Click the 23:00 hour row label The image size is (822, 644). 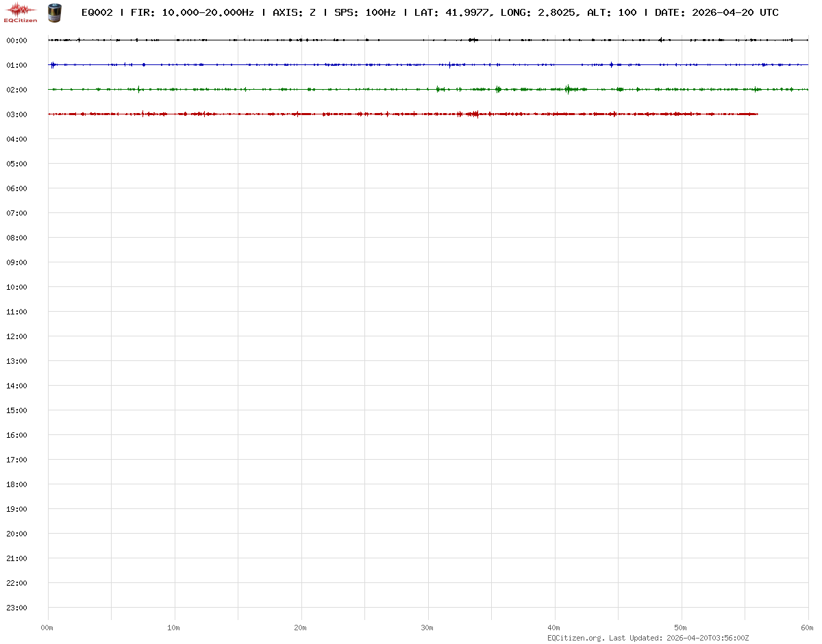(16, 608)
